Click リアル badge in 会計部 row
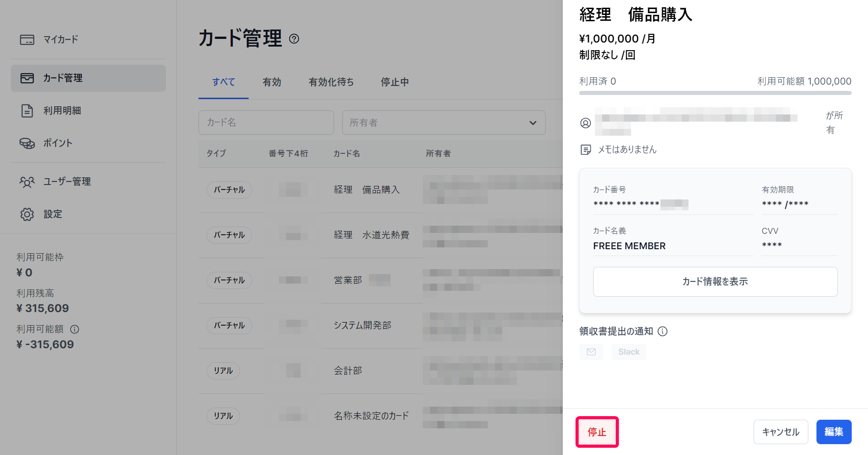 (x=223, y=371)
